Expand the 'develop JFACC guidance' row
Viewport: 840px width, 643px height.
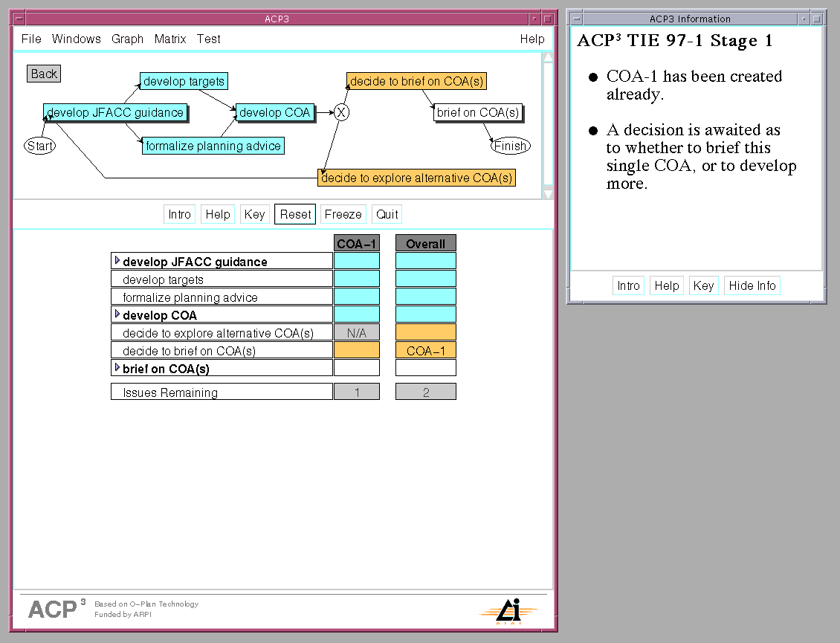point(117,261)
